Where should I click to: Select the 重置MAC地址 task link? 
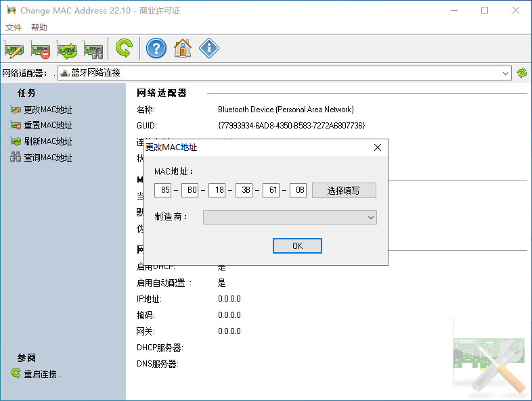(x=48, y=125)
